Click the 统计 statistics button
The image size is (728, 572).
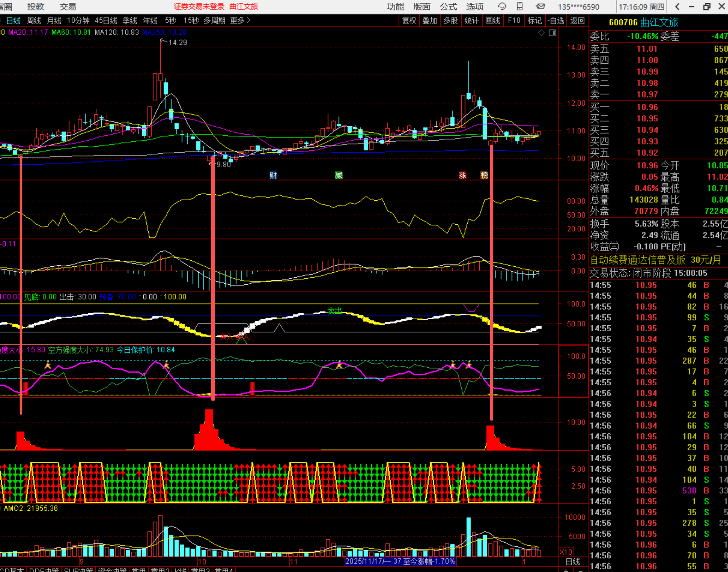tap(471, 20)
